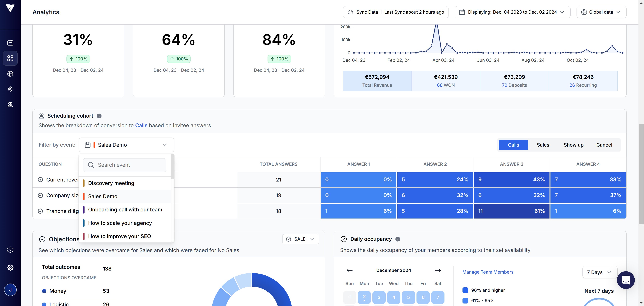
Task: Expand the Global data dropdown
Action: tap(601, 12)
